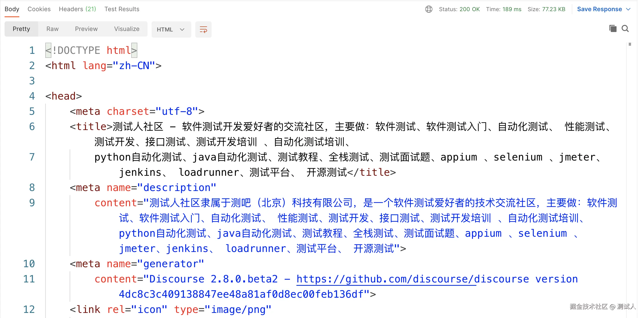The width and height of the screenshot is (644, 318).
Task: Switch to Raw view mode
Action: (52, 29)
